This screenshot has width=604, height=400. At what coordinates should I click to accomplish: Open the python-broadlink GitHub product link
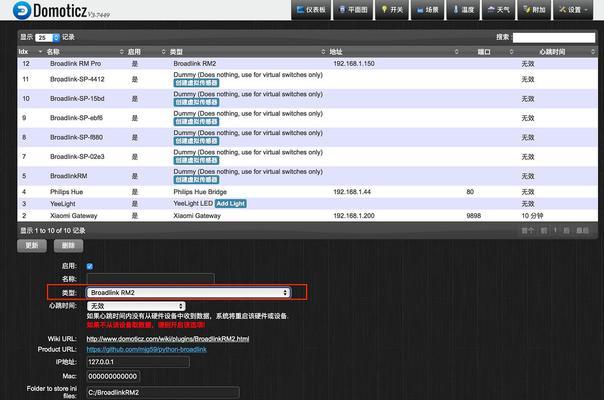pyautogui.click(x=146, y=350)
